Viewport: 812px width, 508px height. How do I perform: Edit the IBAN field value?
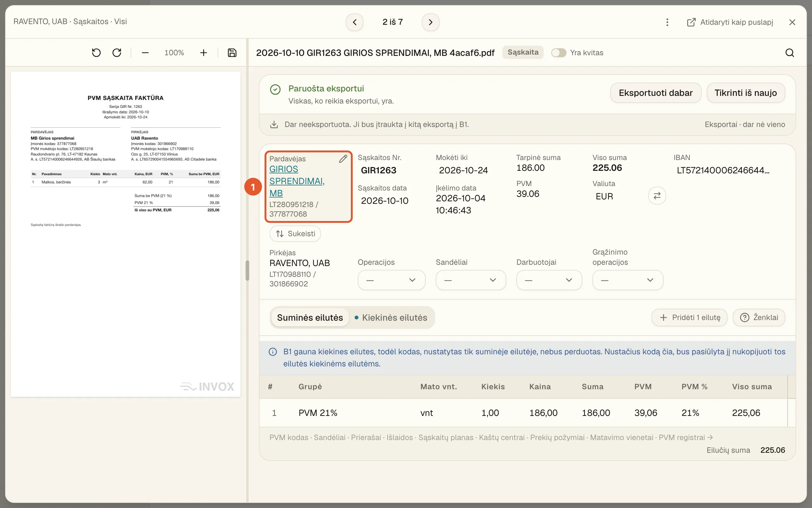coord(723,170)
